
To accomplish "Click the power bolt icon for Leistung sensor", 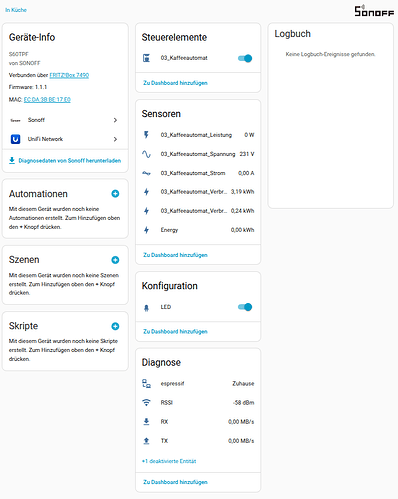I will pos(146,135).
